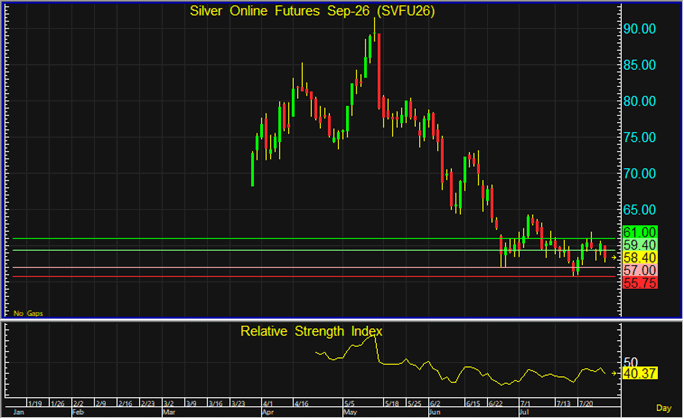The image size is (684, 419).
Task: Click the Day timeframe label
Action: pos(663,408)
